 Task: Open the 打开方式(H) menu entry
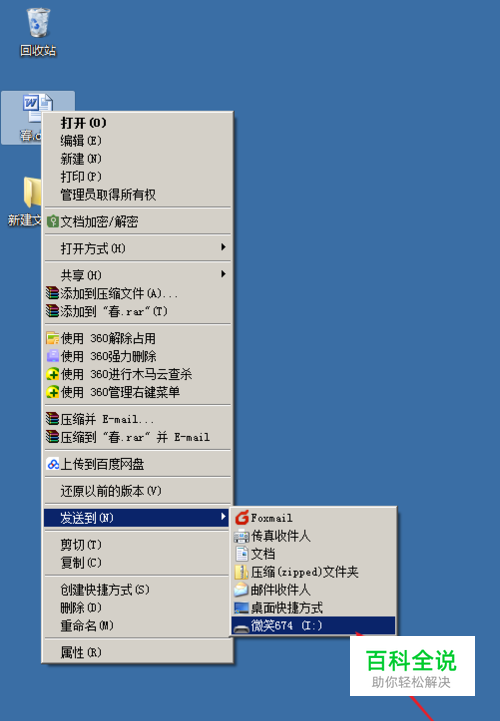(138, 248)
